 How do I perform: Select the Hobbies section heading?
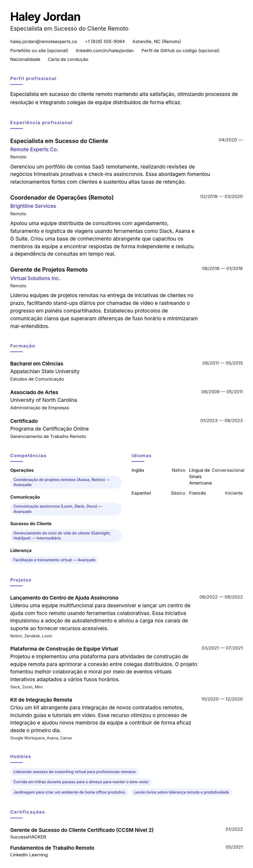[x=20, y=756]
